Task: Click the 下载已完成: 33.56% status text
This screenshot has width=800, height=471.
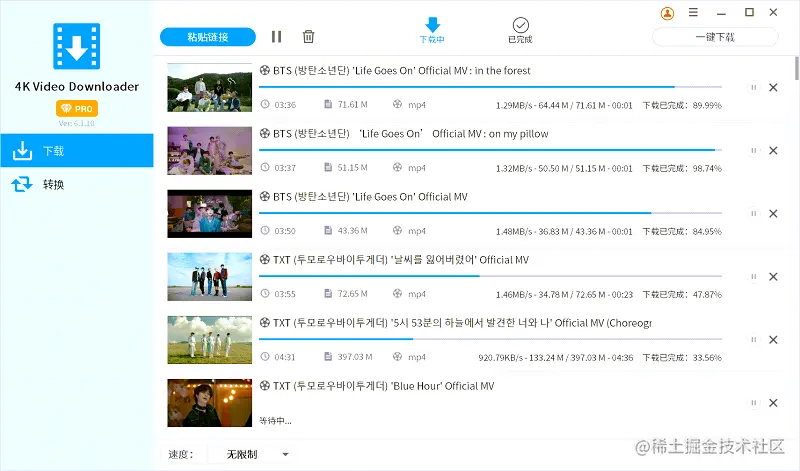Action: coord(682,357)
